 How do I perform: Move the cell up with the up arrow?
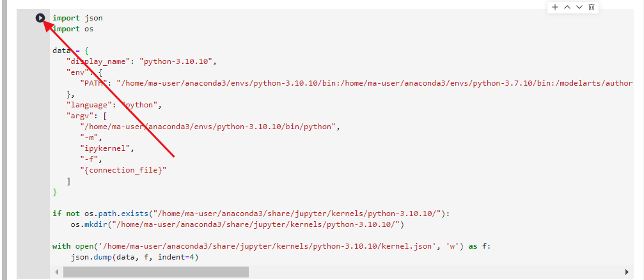[567, 7]
